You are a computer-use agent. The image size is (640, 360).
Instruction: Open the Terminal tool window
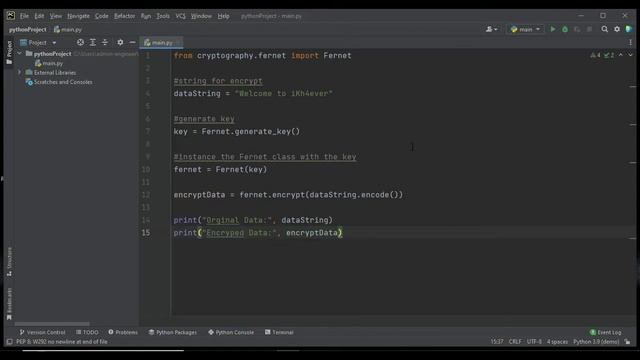coord(279,332)
